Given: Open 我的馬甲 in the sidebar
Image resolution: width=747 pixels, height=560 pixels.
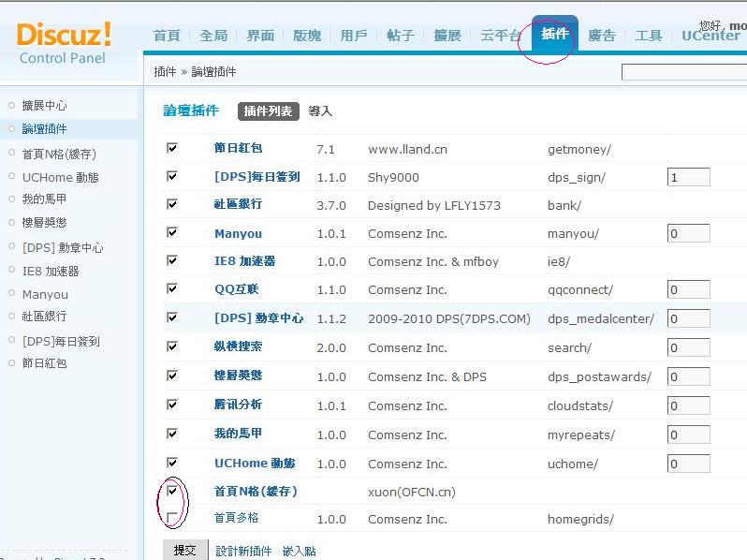Looking at the screenshot, I should tap(44, 199).
